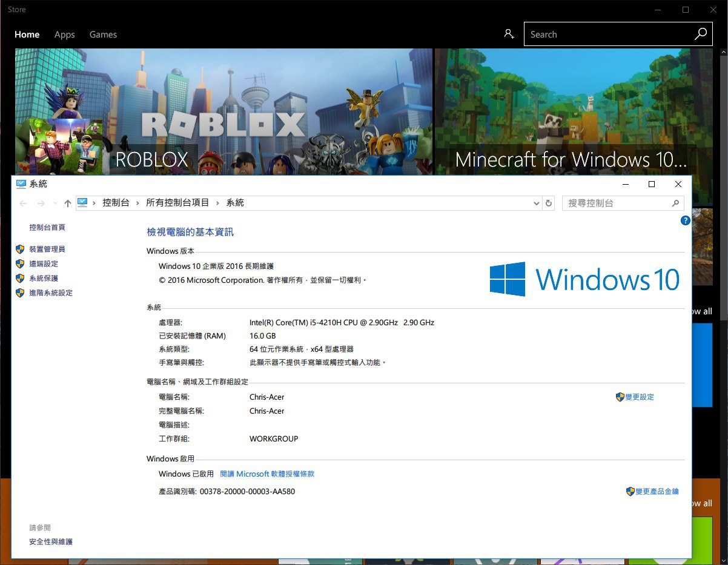Click the Control Panel back arrow
The width and height of the screenshot is (728, 565).
[23, 203]
